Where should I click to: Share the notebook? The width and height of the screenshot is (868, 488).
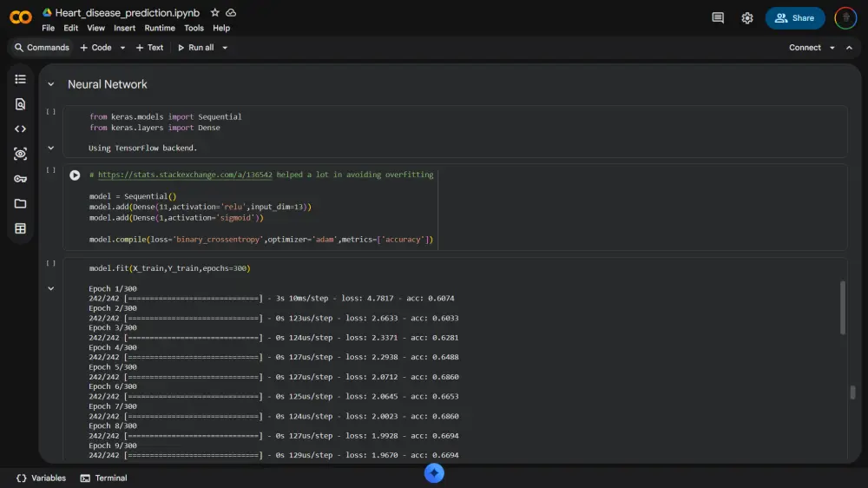click(x=795, y=17)
